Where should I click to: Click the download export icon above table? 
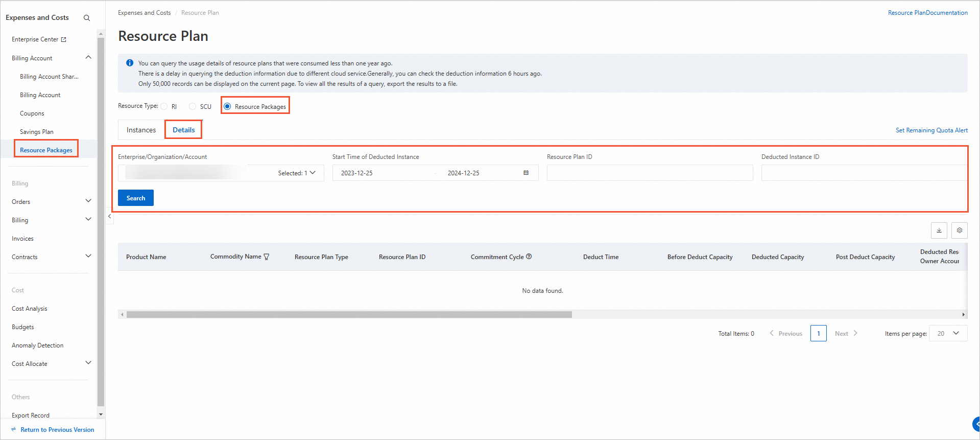pyautogui.click(x=939, y=230)
